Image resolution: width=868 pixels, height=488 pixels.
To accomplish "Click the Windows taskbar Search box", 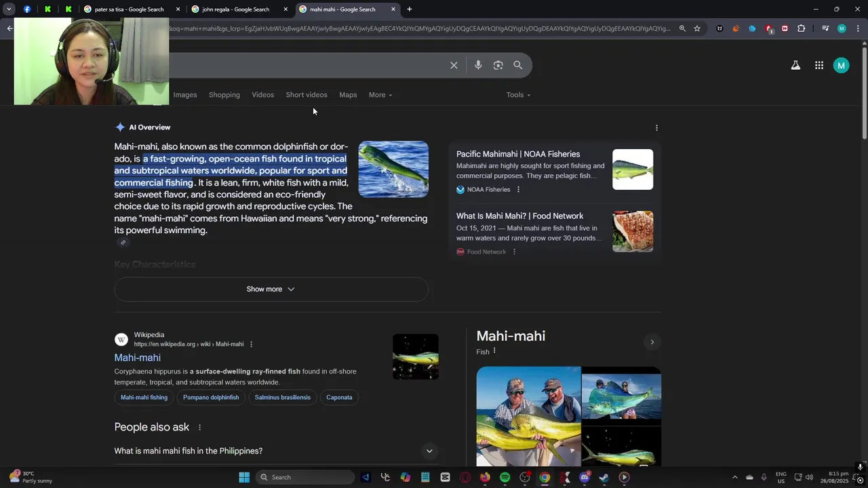I will pyautogui.click(x=305, y=477).
